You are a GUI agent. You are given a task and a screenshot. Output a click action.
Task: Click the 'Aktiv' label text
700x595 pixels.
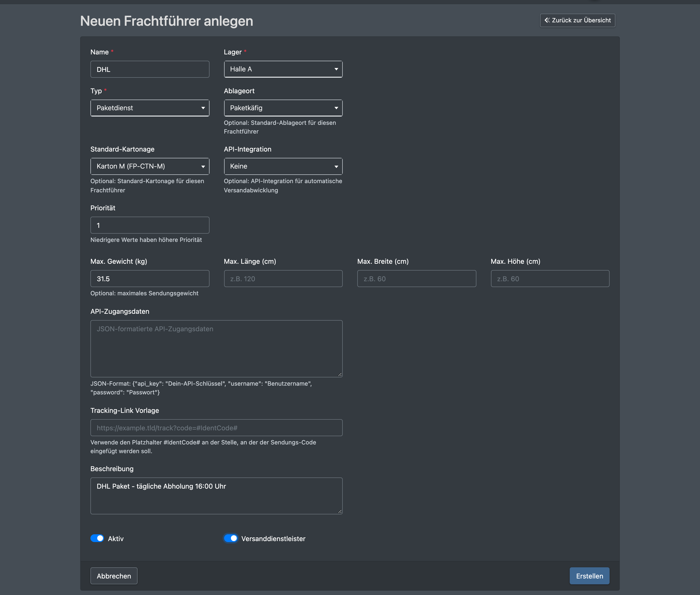[116, 539]
